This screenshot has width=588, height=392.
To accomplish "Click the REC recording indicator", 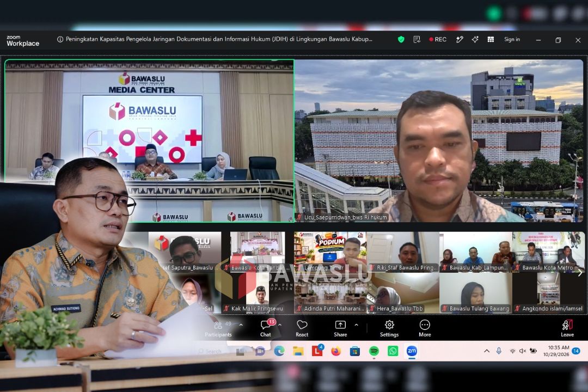I will (438, 39).
